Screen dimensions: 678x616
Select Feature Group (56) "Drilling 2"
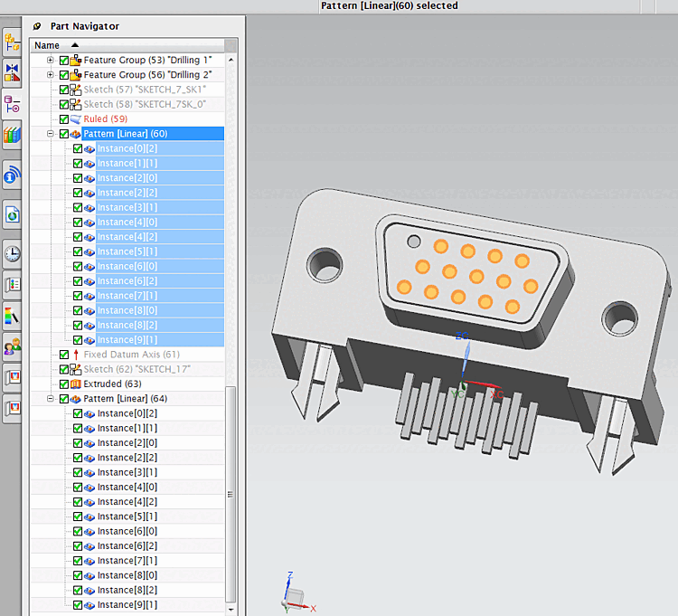[147, 75]
